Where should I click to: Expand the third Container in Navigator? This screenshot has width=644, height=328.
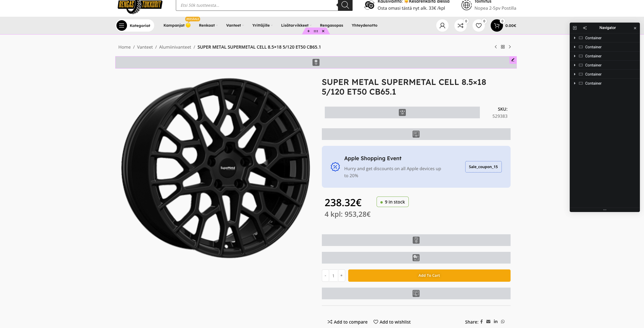575,56
